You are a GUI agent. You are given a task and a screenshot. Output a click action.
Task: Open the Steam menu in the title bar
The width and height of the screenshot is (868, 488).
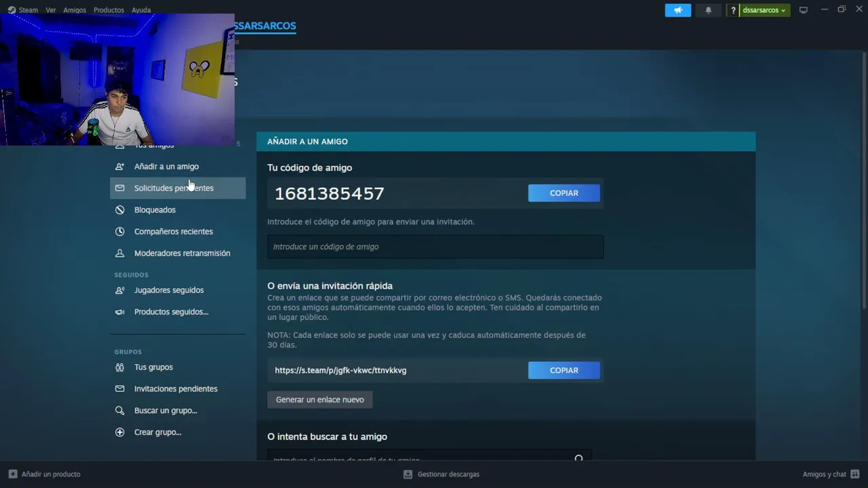pyautogui.click(x=23, y=10)
